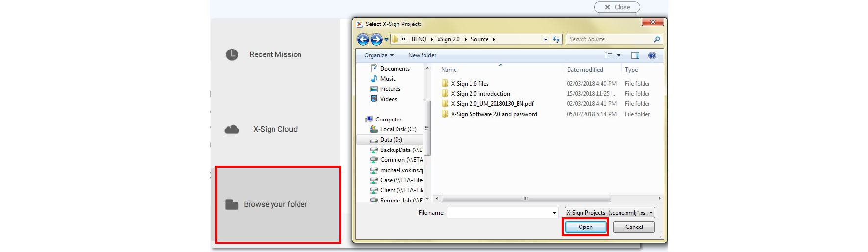Open the view options dropdown arrow

click(x=619, y=55)
